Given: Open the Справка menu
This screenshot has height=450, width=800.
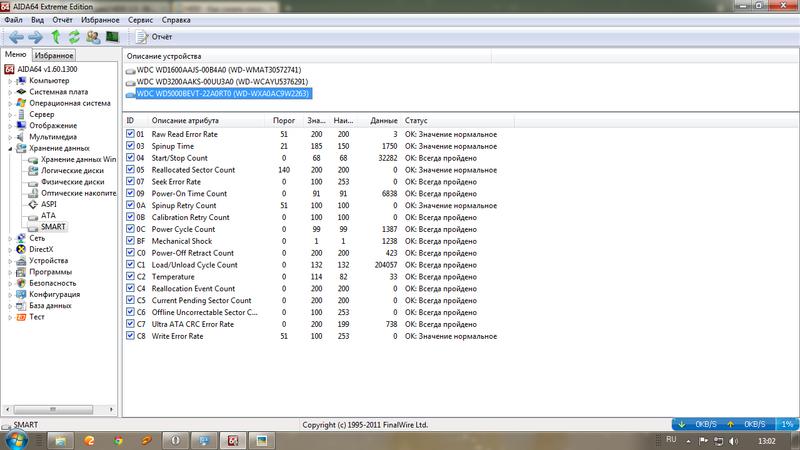Looking at the screenshot, I should [x=176, y=20].
